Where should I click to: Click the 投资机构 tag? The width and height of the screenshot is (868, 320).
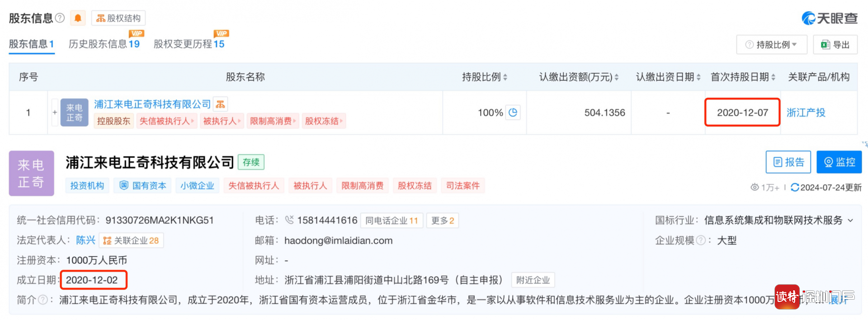click(x=87, y=186)
